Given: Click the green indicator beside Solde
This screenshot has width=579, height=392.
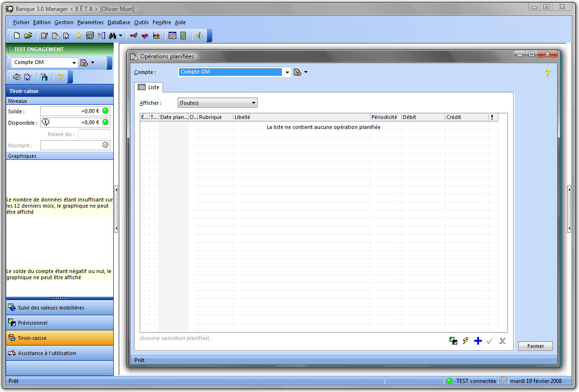Looking at the screenshot, I should pos(106,111).
